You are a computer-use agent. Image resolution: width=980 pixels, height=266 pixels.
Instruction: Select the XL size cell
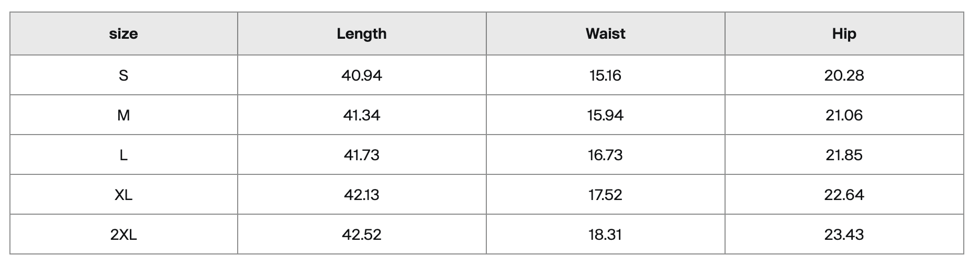(124, 195)
